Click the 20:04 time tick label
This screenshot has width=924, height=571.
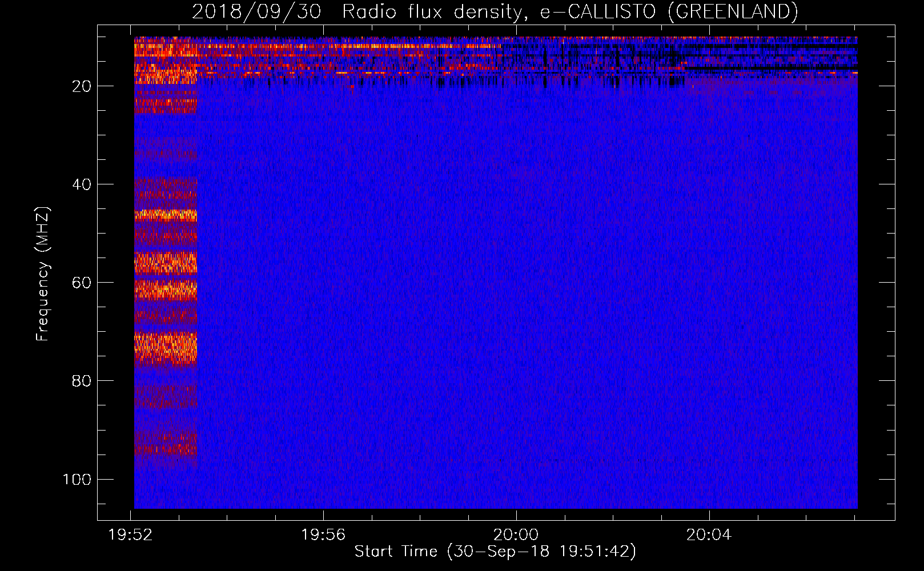tap(709, 535)
